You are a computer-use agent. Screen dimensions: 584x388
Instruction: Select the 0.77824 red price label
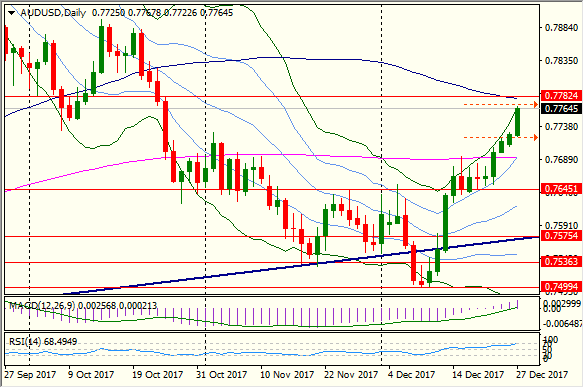[561, 95]
